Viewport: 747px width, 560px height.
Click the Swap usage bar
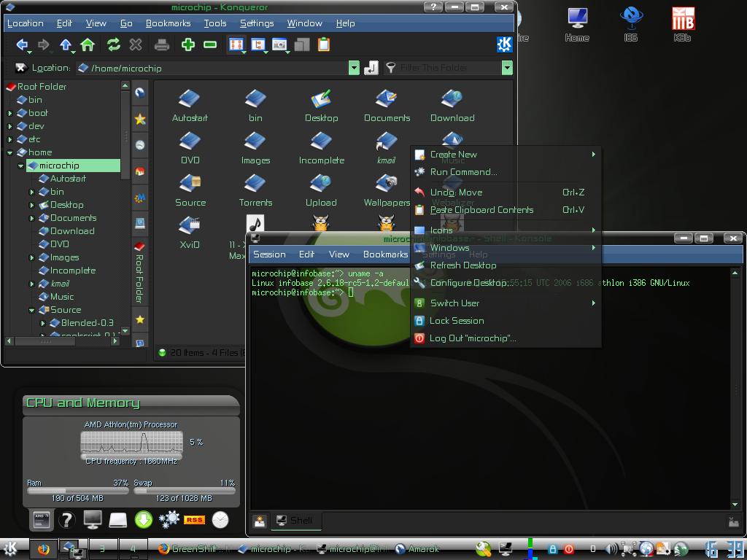point(185,491)
